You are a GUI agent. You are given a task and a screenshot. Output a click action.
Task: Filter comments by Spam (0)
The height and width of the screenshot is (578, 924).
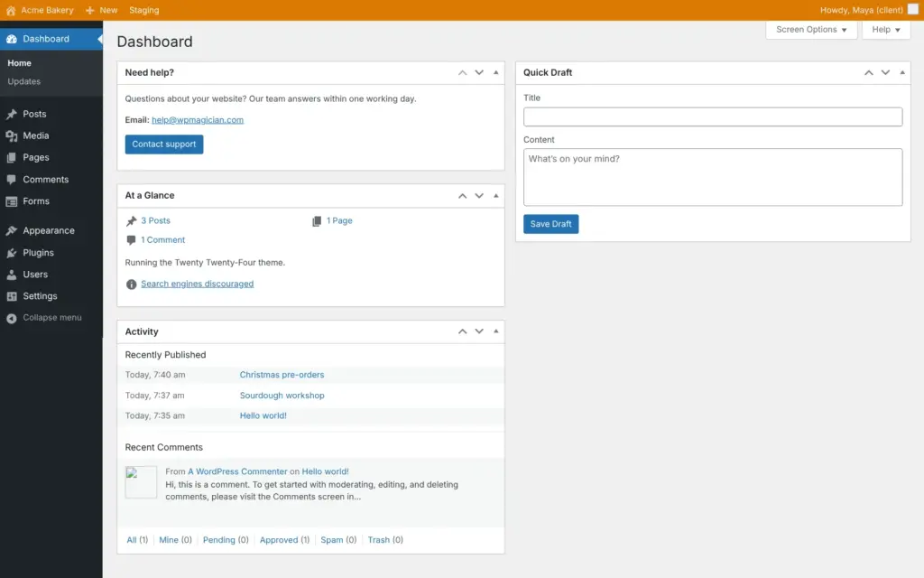tap(338, 540)
